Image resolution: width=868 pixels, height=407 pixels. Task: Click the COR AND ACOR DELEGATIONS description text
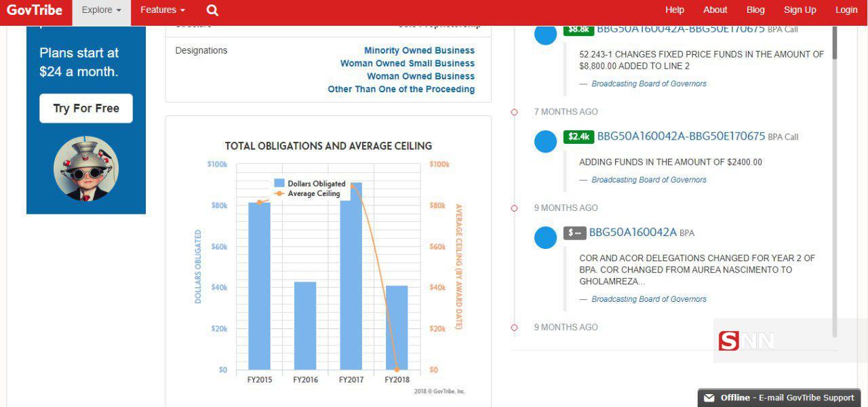(697, 270)
